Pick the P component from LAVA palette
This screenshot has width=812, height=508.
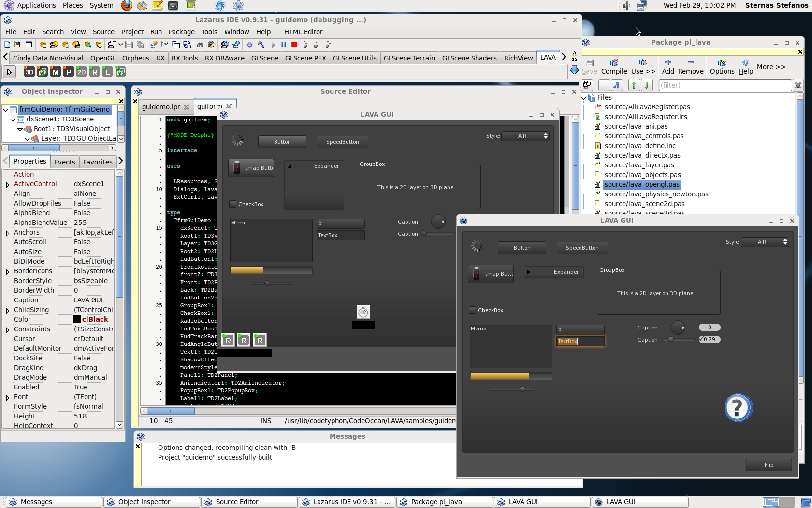point(69,72)
